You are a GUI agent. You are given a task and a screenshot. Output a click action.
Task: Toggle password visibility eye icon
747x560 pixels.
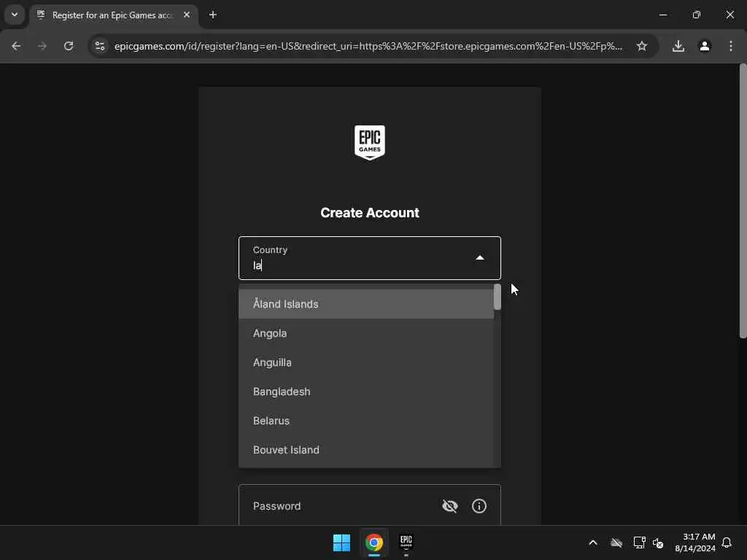pos(449,506)
